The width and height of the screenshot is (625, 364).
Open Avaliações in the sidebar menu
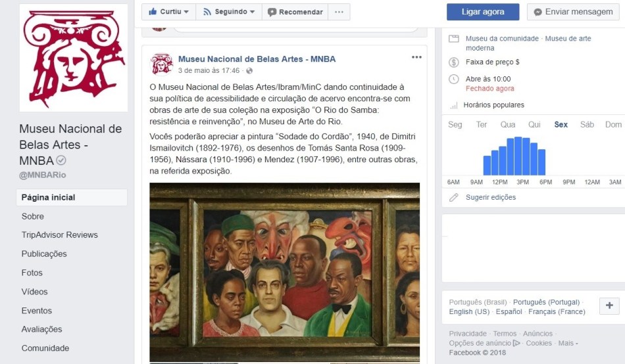click(x=42, y=329)
